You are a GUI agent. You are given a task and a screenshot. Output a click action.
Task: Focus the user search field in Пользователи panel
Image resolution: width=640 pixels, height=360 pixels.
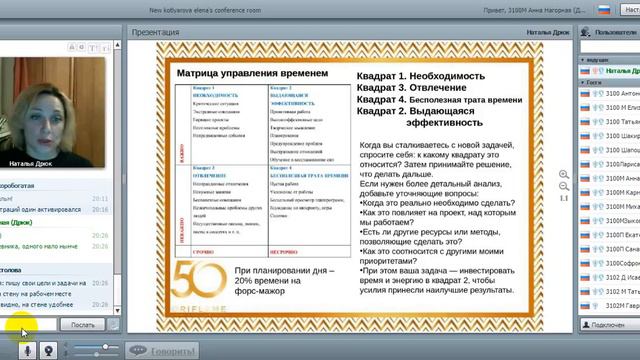pos(610,48)
